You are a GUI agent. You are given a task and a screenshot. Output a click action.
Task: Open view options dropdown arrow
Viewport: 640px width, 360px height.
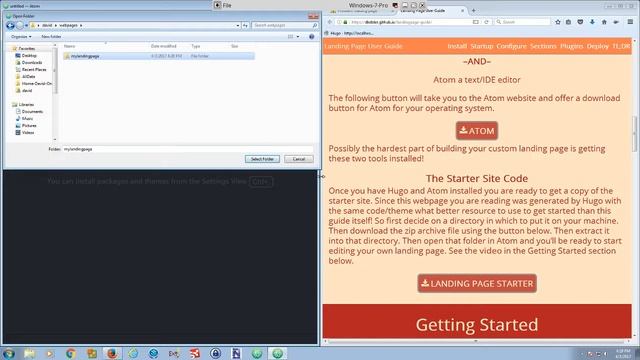pos(298,37)
